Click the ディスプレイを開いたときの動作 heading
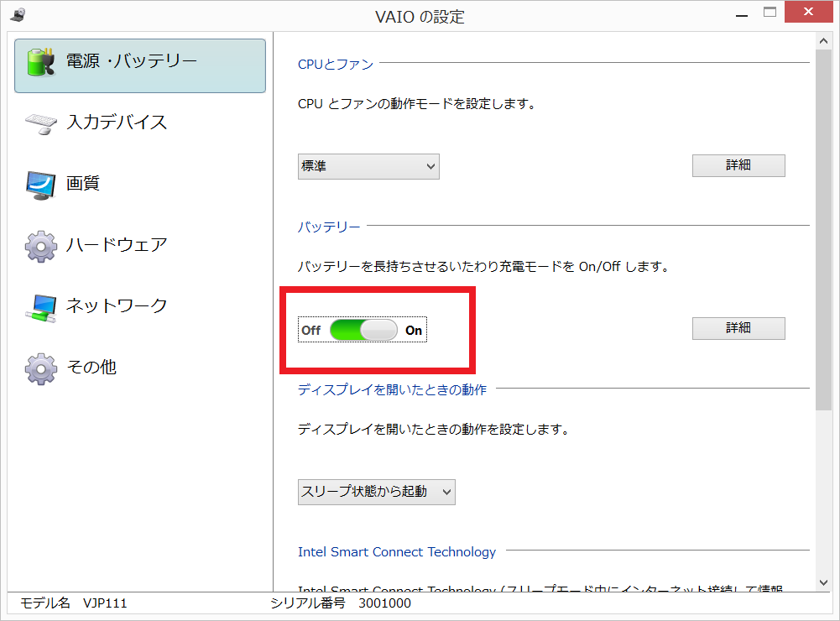This screenshot has width=840, height=621. coord(392,389)
